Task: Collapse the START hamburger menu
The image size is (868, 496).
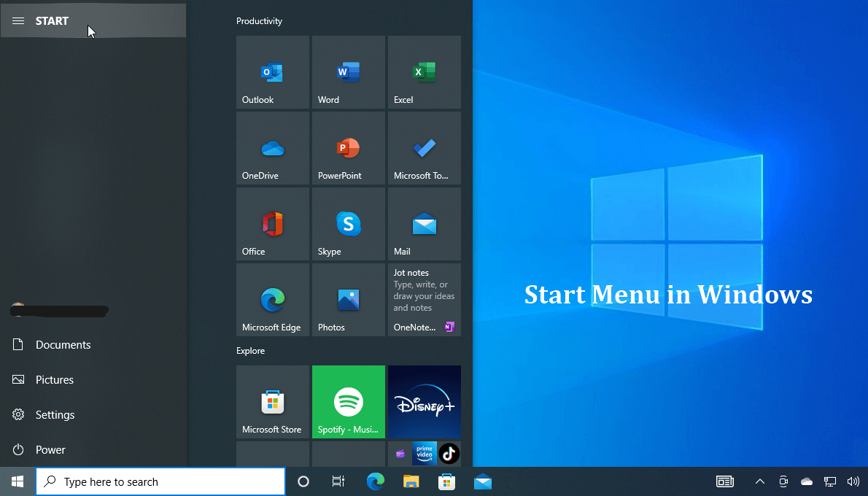Action: coord(19,21)
